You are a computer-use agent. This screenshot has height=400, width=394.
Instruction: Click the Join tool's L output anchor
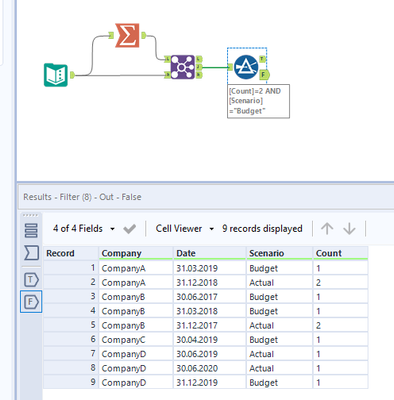coord(199,59)
